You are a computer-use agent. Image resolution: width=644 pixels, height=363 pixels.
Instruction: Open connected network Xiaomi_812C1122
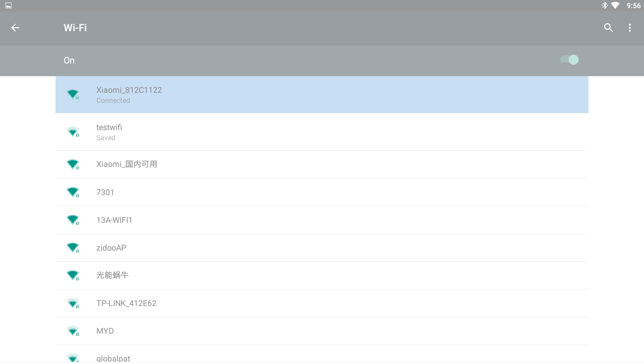(322, 94)
